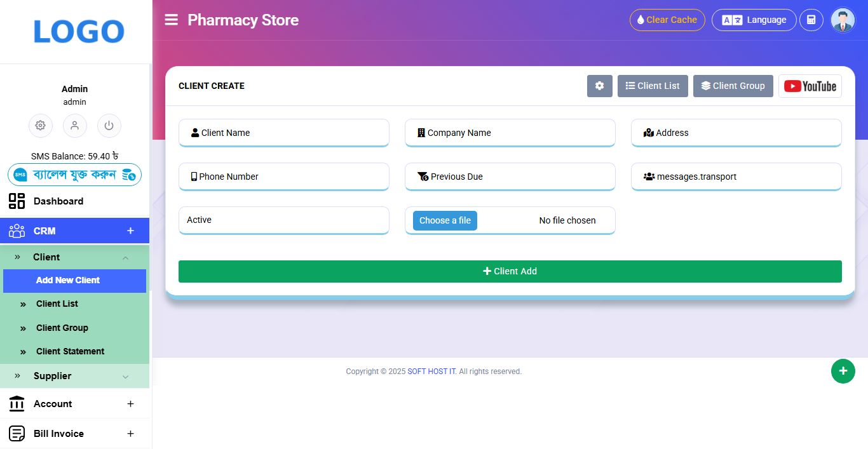The image size is (868, 449).
Task: Click the SMS Balance 59.40 text
Action: pos(74,156)
